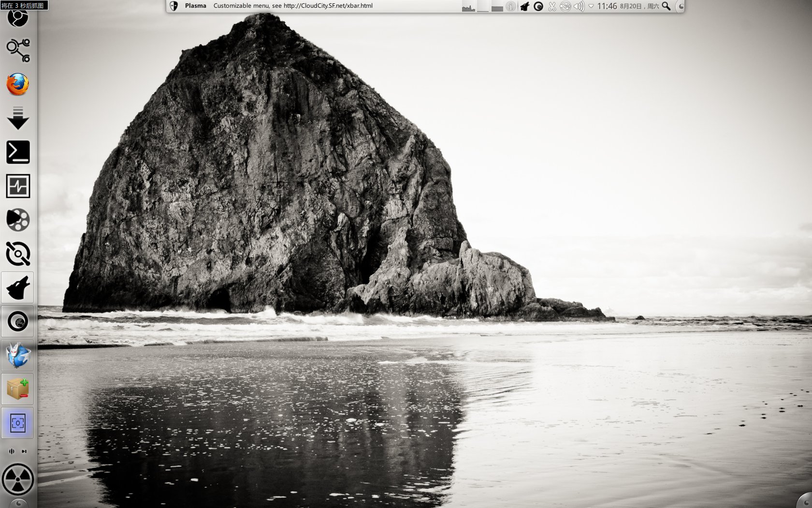The image size is (812, 508).
Task: Open the share-nodes icon in dock
Action: tap(18, 50)
